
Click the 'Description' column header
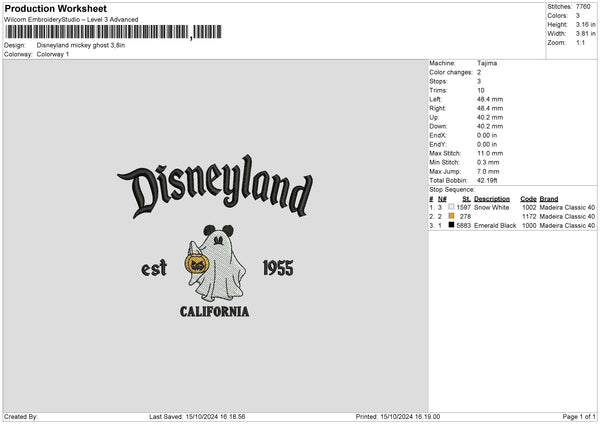point(492,199)
